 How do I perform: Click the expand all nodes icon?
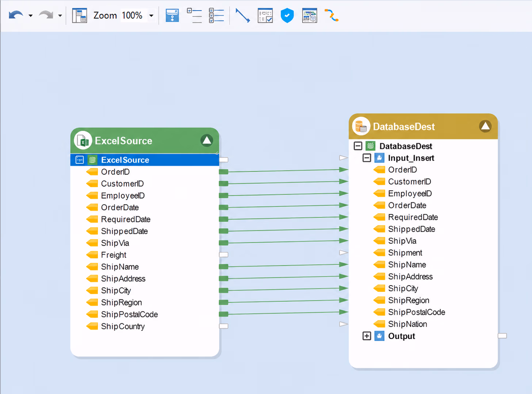[x=216, y=16]
